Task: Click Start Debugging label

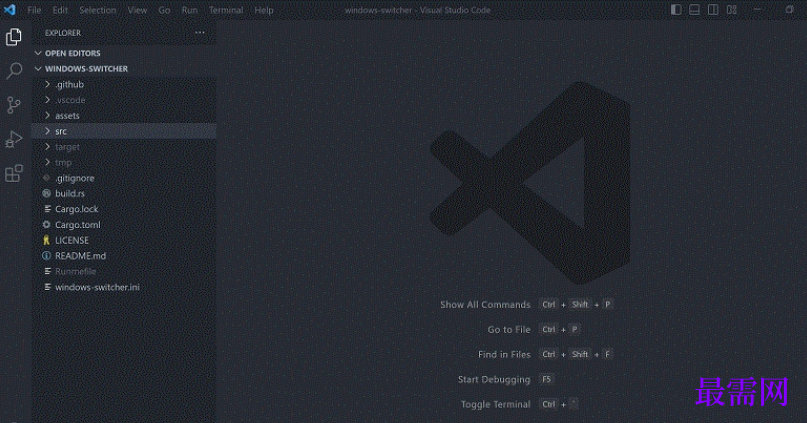Action: (494, 379)
